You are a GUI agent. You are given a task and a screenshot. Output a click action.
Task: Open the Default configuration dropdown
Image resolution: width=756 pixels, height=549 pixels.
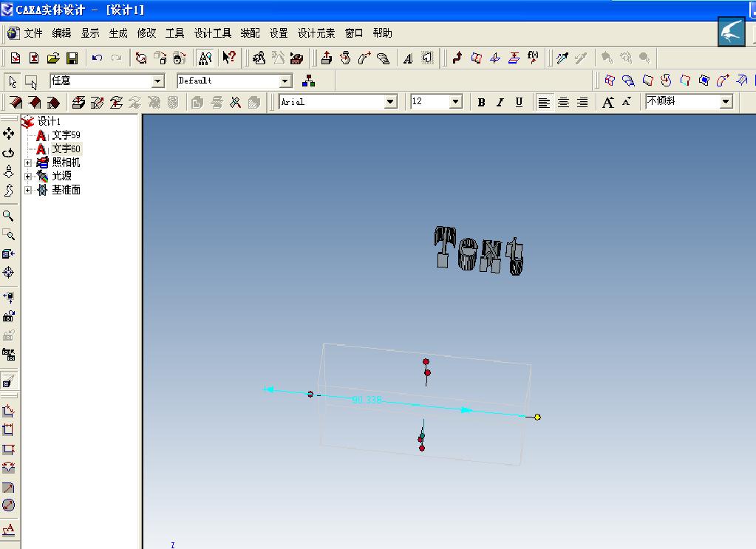click(285, 81)
